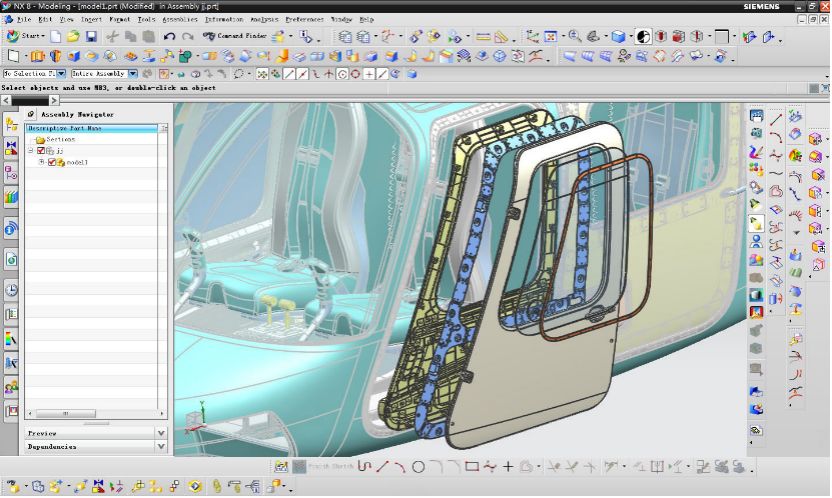Click the Cut scissors icon
This screenshot has width=832, height=498.
(113, 37)
